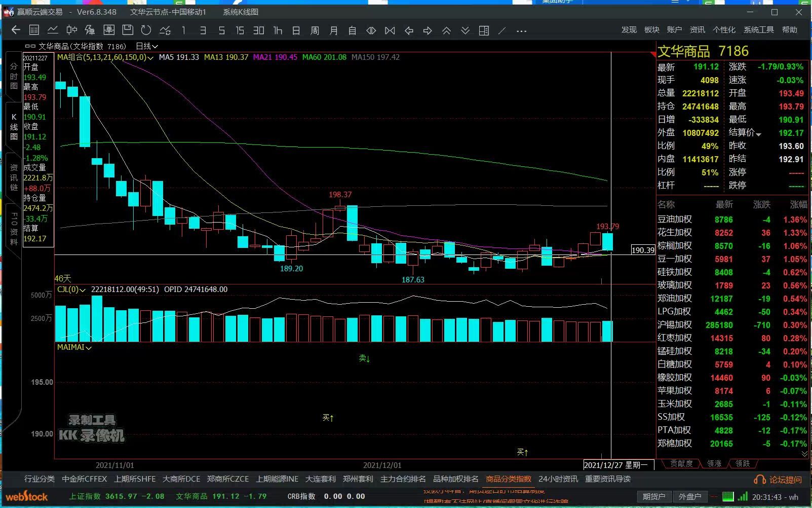Switch to the time-sharing line chart icon

pyautogui.click(x=53, y=30)
